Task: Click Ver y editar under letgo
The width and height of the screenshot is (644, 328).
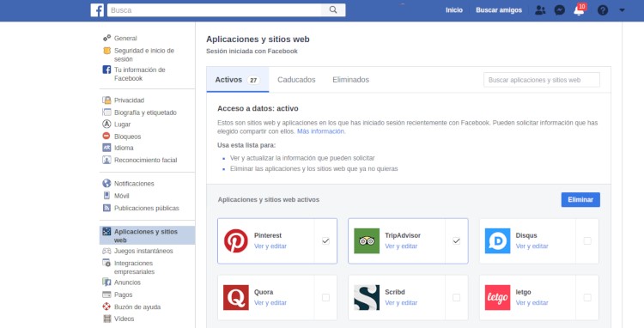Action: tap(532, 302)
